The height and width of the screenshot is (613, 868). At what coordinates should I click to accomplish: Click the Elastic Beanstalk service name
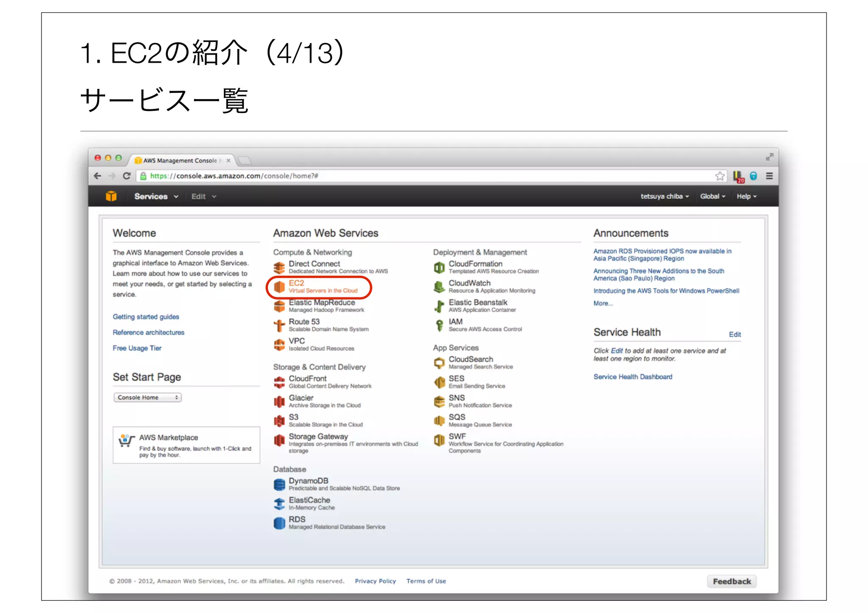tap(478, 302)
